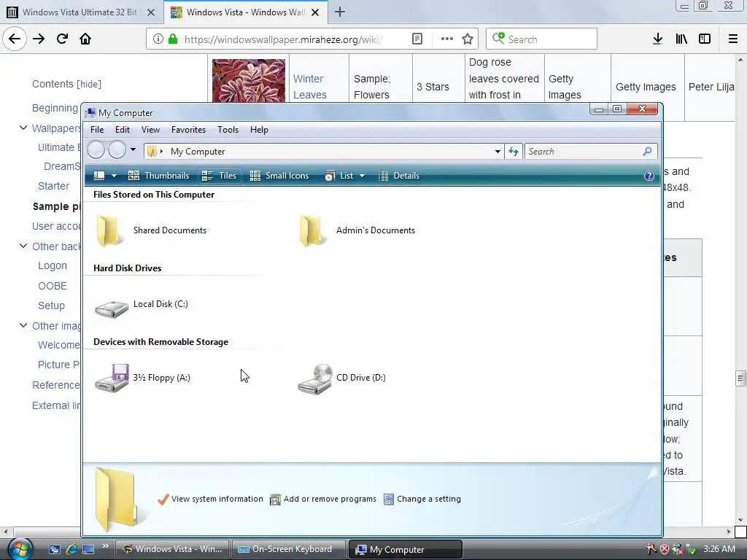The image size is (747, 560).
Task: Click the layout pane icon in the toolbar
Action: (99, 176)
